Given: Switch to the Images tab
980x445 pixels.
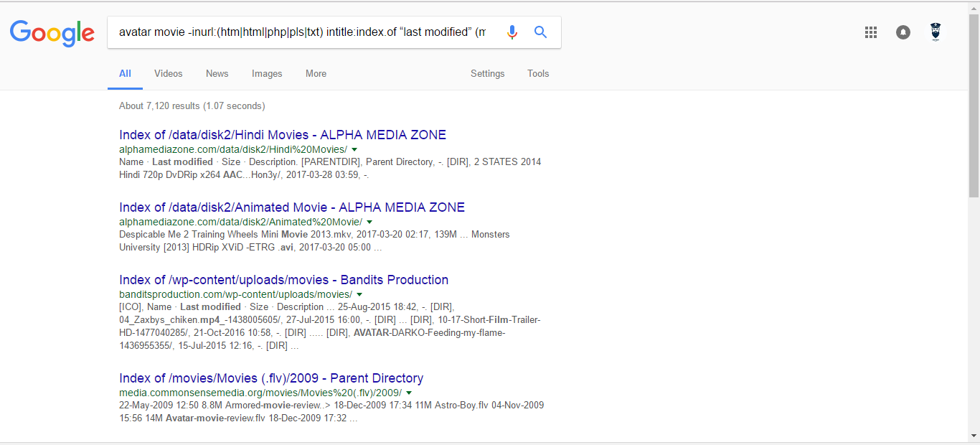Looking at the screenshot, I should pyautogui.click(x=267, y=73).
